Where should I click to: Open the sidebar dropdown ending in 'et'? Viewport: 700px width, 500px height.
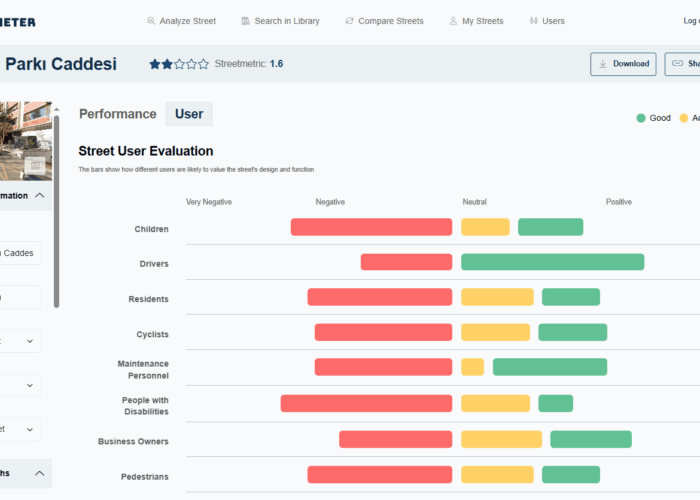pos(20,429)
